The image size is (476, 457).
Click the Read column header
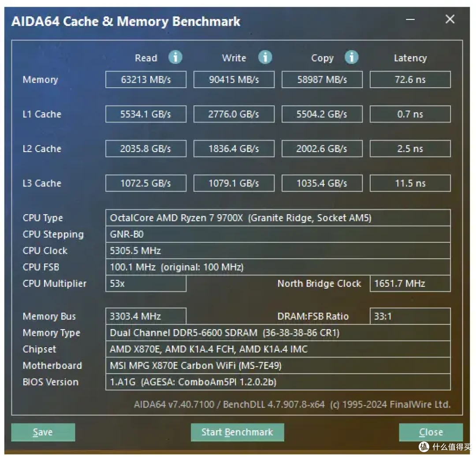point(146,58)
